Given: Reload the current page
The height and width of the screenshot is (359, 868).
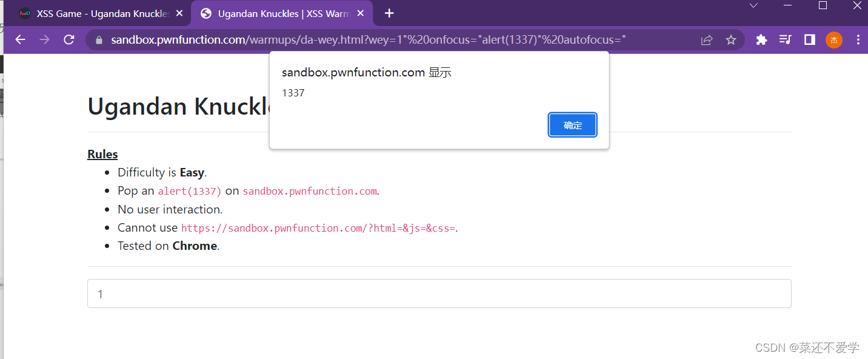Looking at the screenshot, I should coord(69,40).
